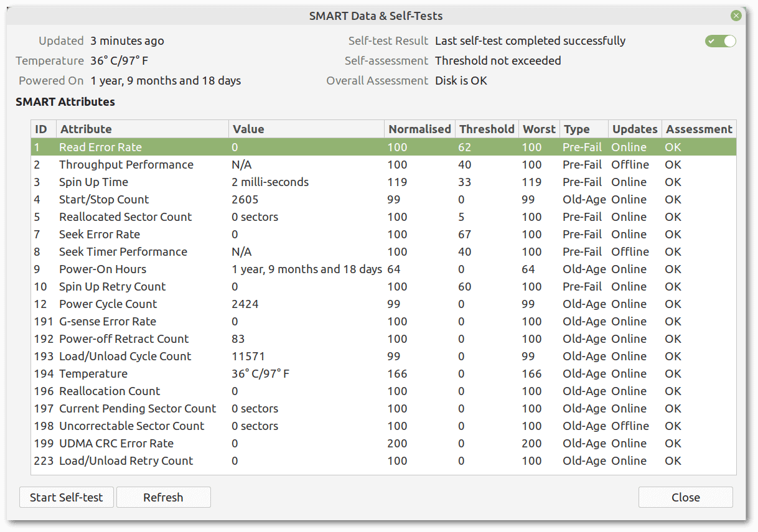Select the UDMA CRC Error Rate row
The image size is (758, 532).
tap(116, 444)
